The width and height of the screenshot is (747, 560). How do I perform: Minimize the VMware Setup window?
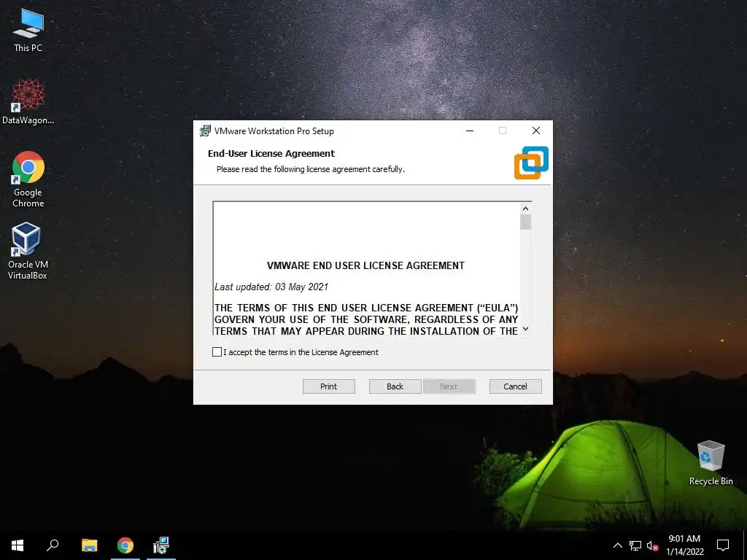click(x=470, y=131)
